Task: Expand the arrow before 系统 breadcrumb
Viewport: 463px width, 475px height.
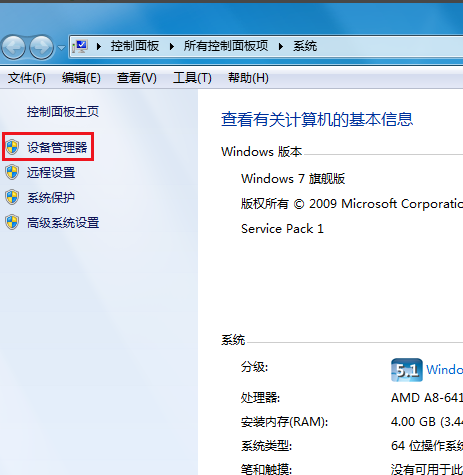Action: click(x=281, y=46)
